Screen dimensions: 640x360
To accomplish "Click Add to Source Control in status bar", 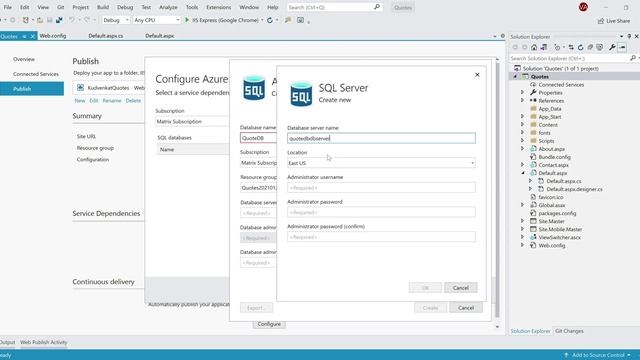I will [x=598, y=355].
